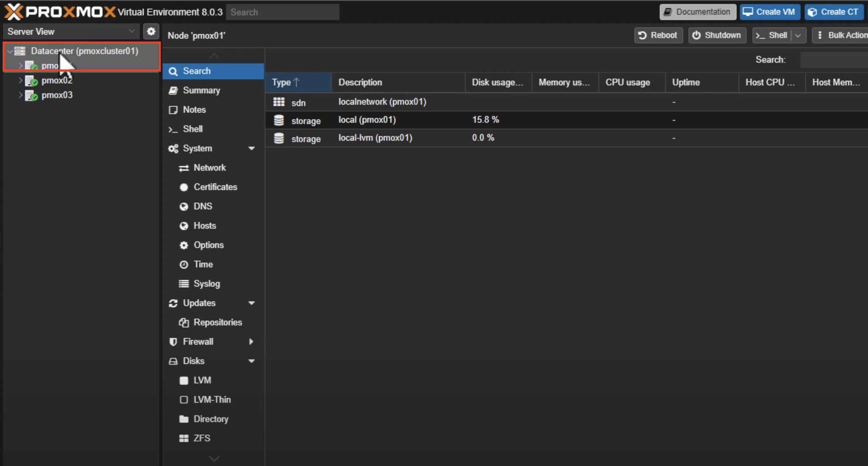This screenshot has width=868, height=466.
Task: Click the sdn icon for localnetwork row
Action: (278, 102)
